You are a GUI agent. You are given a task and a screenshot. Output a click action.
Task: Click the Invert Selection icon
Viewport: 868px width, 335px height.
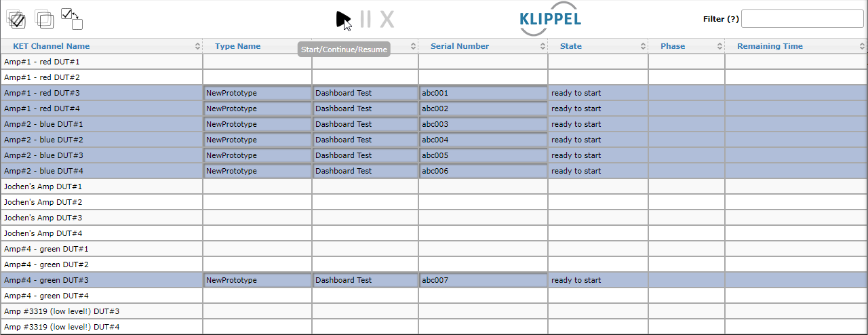tap(72, 19)
